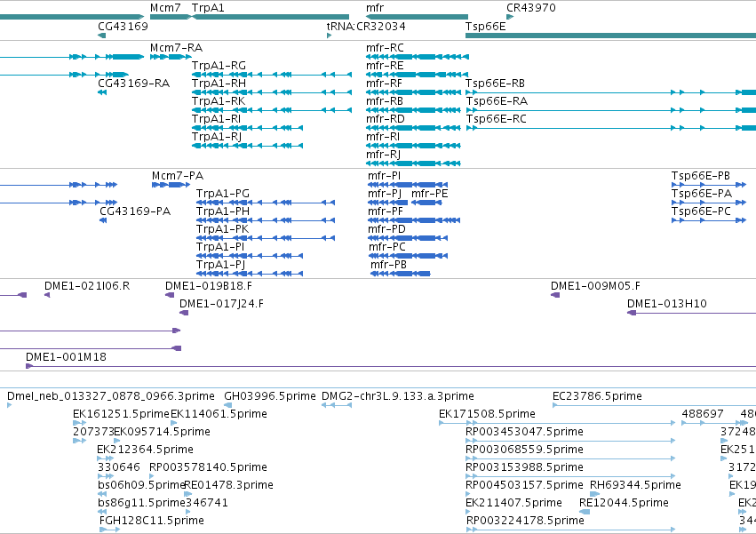Screen dimensions: 756x534
Task: Click the mfr-PE protein label
Action: tap(430, 194)
